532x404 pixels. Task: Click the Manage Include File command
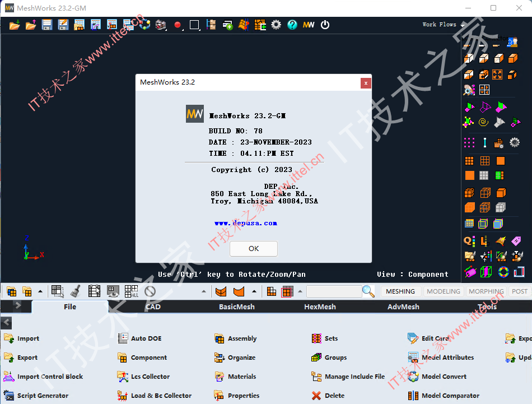click(x=348, y=377)
